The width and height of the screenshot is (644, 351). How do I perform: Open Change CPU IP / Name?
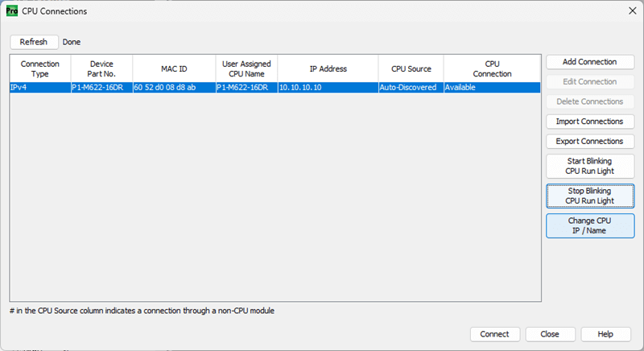click(x=589, y=225)
